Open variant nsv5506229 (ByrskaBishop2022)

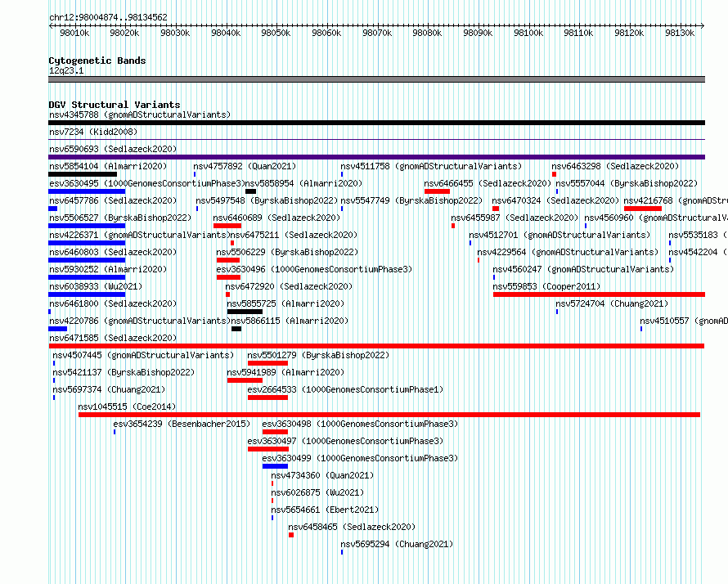coord(287,252)
